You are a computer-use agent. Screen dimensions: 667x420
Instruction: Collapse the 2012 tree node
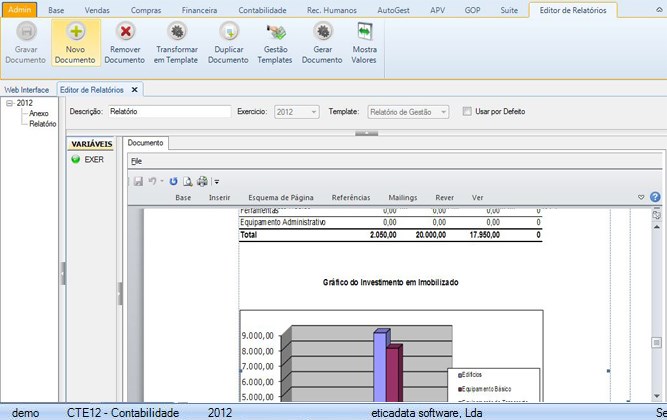pyautogui.click(x=9, y=102)
